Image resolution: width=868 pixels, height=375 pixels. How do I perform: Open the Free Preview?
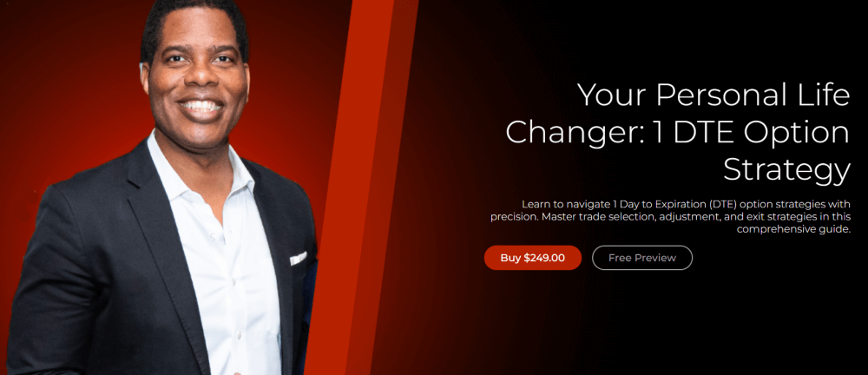tap(642, 258)
